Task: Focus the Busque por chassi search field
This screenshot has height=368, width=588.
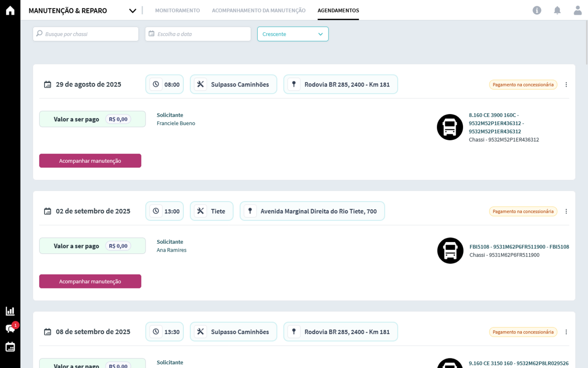Action: click(x=86, y=34)
